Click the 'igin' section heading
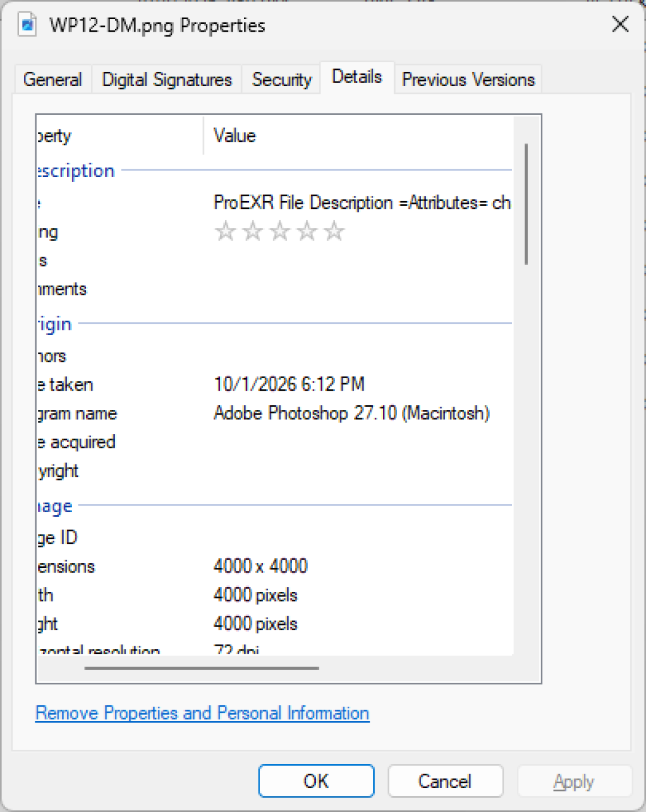The width and height of the screenshot is (646, 812). pos(54,324)
